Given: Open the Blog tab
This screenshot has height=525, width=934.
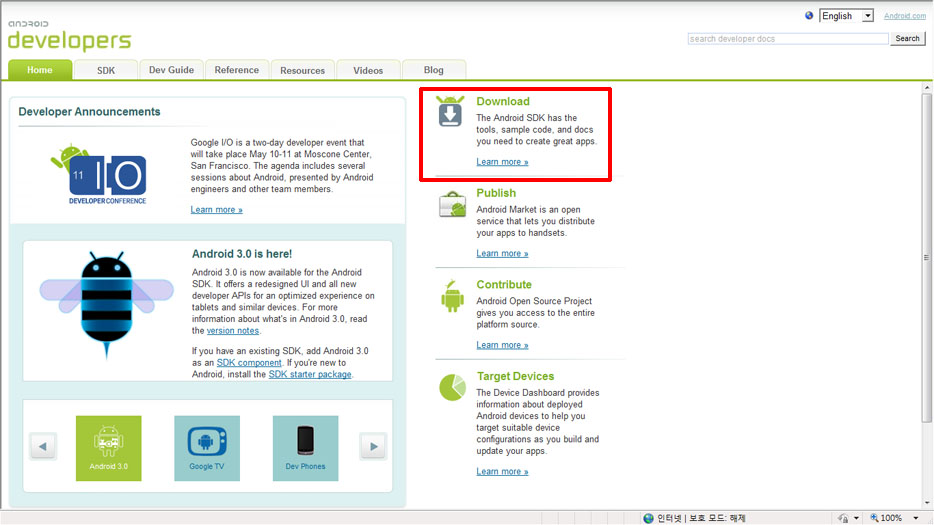Looking at the screenshot, I should click(434, 70).
